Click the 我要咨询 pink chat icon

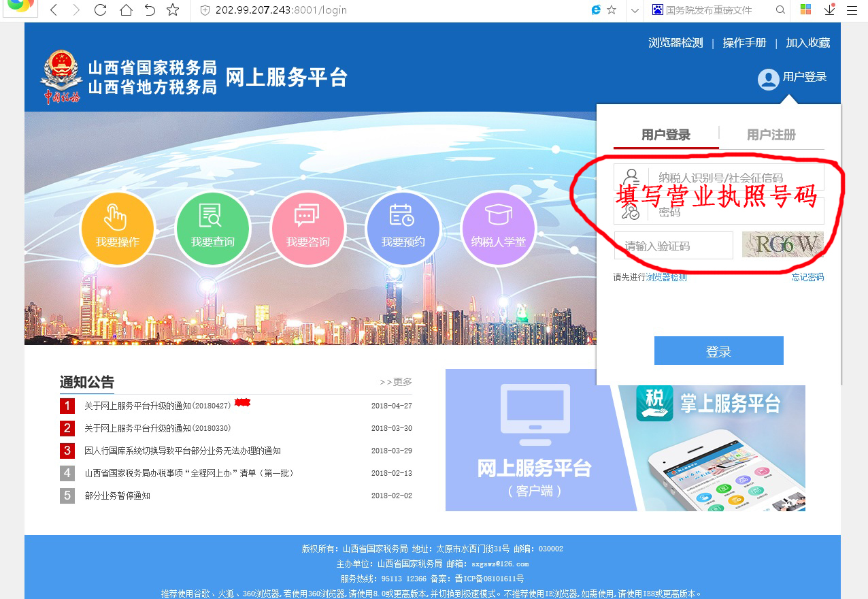click(307, 228)
